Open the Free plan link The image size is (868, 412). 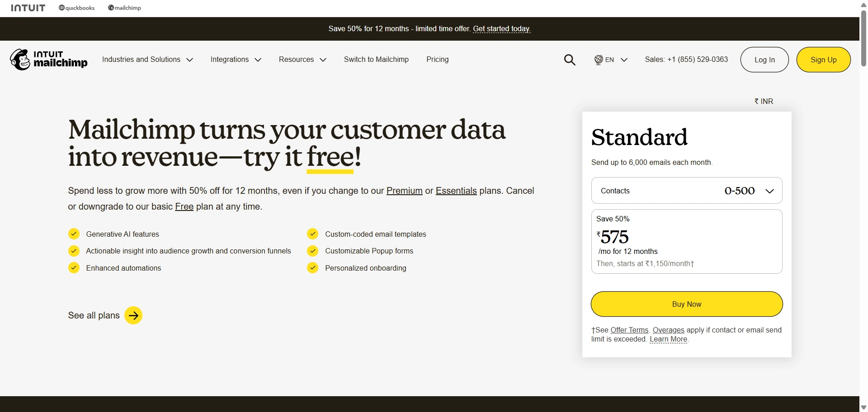pos(184,206)
